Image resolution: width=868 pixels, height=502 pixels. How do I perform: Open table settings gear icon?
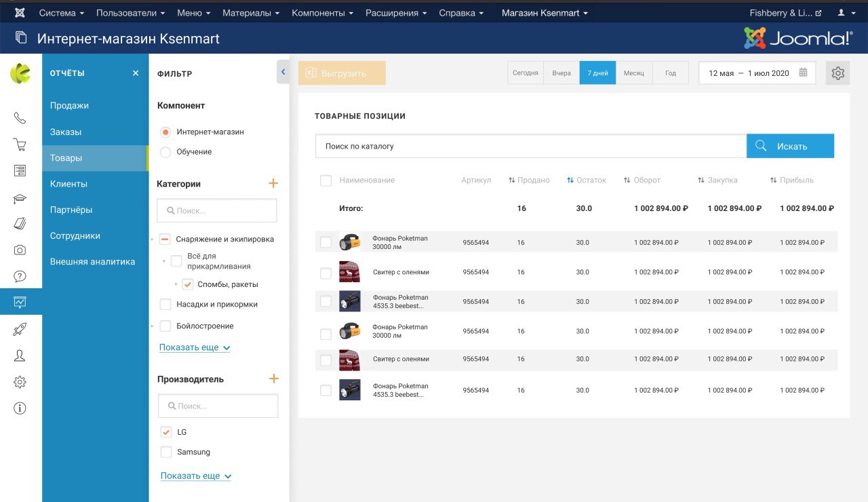pyautogui.click(x=837, y=73)
